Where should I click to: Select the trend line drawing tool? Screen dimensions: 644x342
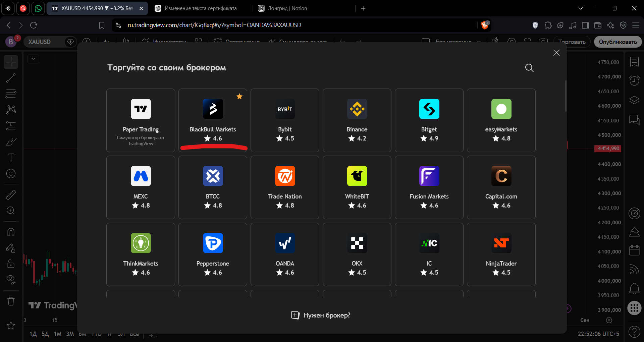11,78
